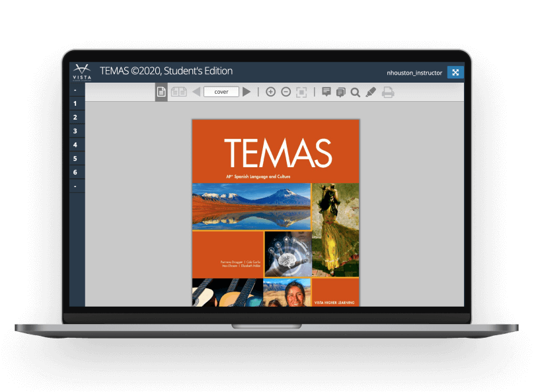The width and height of the screenshot is (534, 392).
Task: Select the highlighter tool
Action: point(371,92)
